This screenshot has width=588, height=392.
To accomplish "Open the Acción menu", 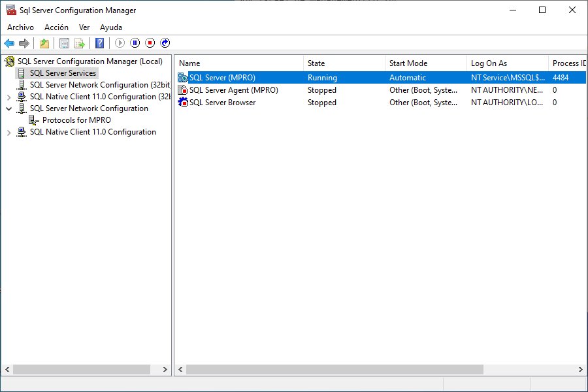I will tap(56, 27).
